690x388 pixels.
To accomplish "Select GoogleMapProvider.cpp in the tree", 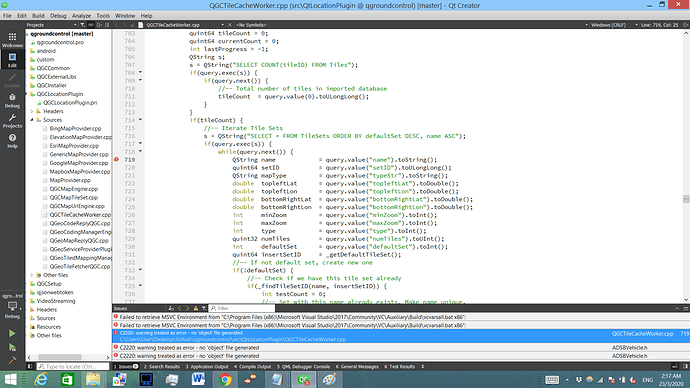I will pyautogui.click(x=79, y=163).
